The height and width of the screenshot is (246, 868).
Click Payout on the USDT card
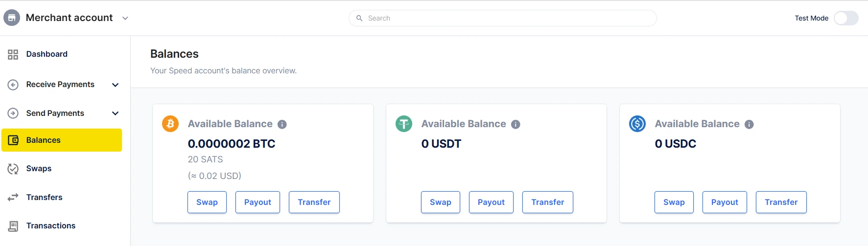491,202
